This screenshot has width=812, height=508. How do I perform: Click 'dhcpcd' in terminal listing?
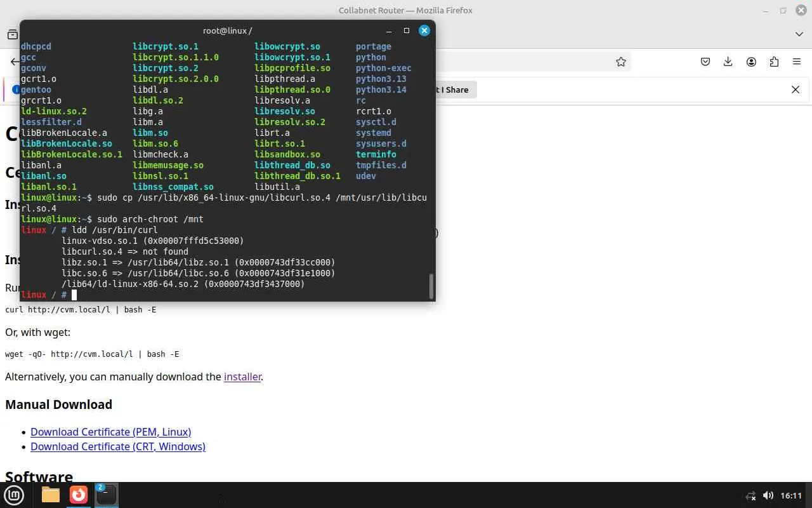(36, 46)
